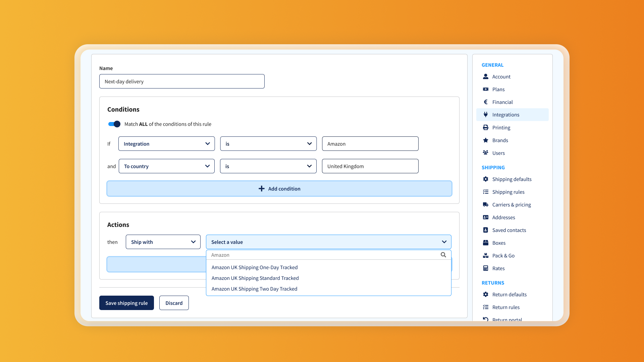The width and height of the screenshot is (644, 362).
Task: Toggle the Match ALL conditions switch
Action: [114, 124]
